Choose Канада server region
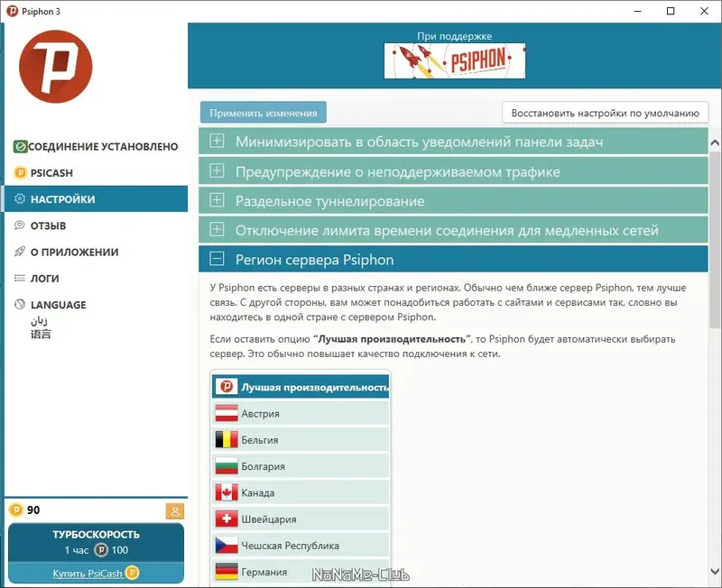 click(x=301, y=492)
